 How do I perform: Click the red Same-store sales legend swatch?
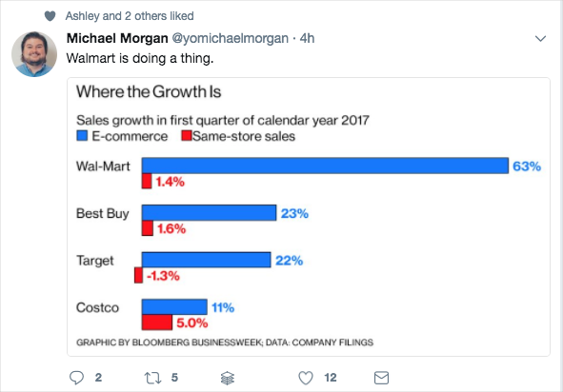tap(187, 135)
